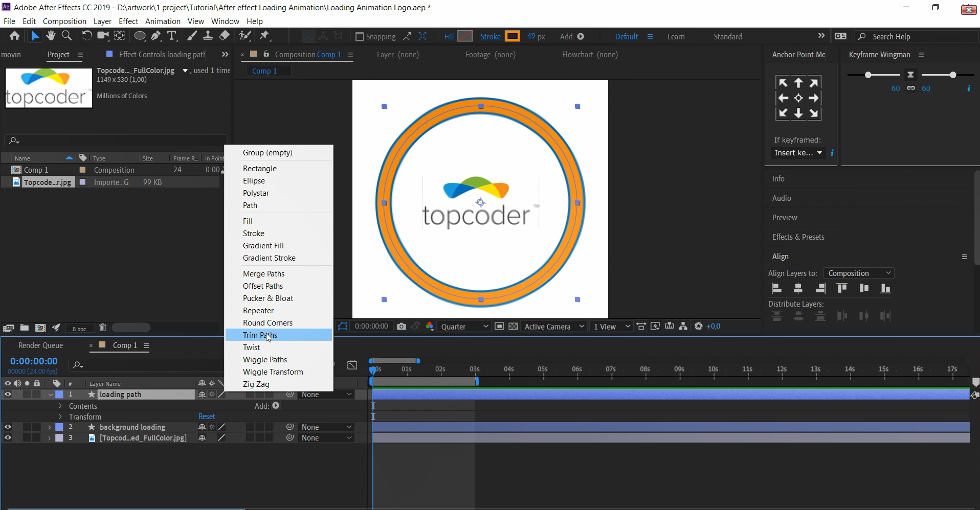
Task: Open the Composition menu
Action: click(x=64, y=21)
